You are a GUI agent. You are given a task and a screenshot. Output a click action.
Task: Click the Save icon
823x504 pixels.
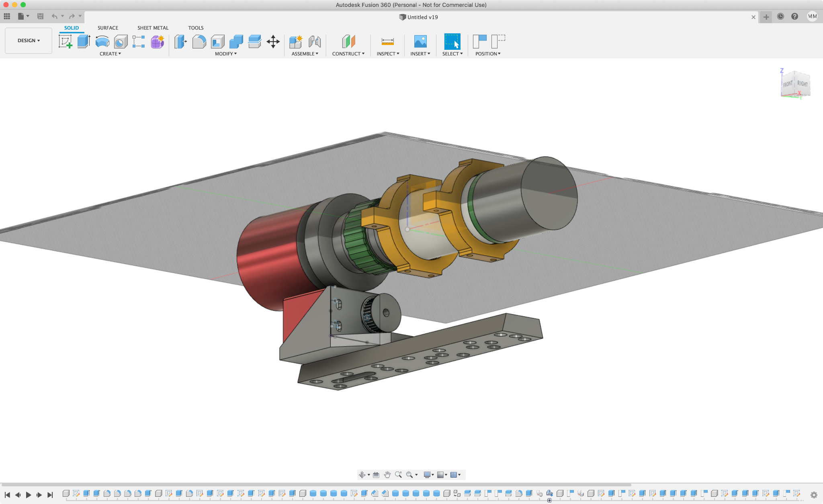(x=40, y=16)
